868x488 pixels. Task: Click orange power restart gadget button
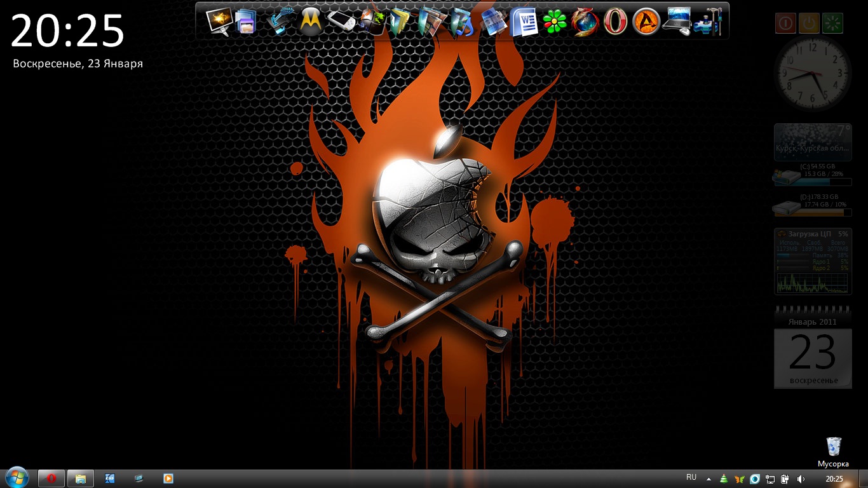(809, 24)
